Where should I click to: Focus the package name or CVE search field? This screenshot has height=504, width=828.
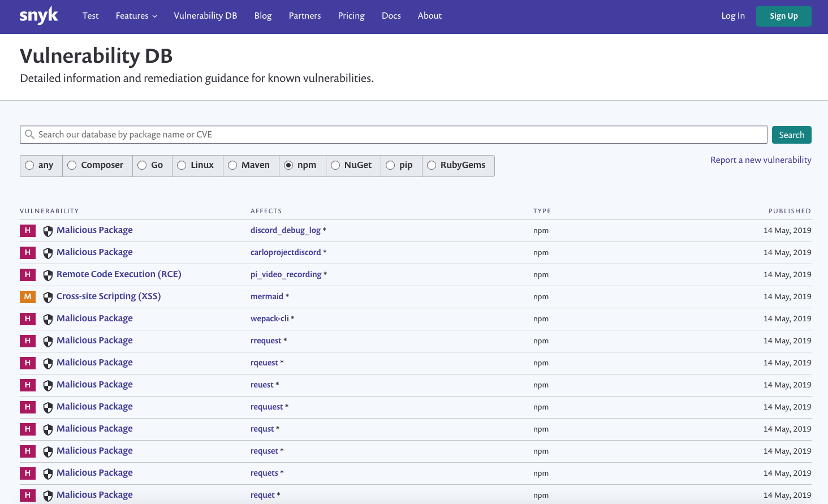coord(394,135)
